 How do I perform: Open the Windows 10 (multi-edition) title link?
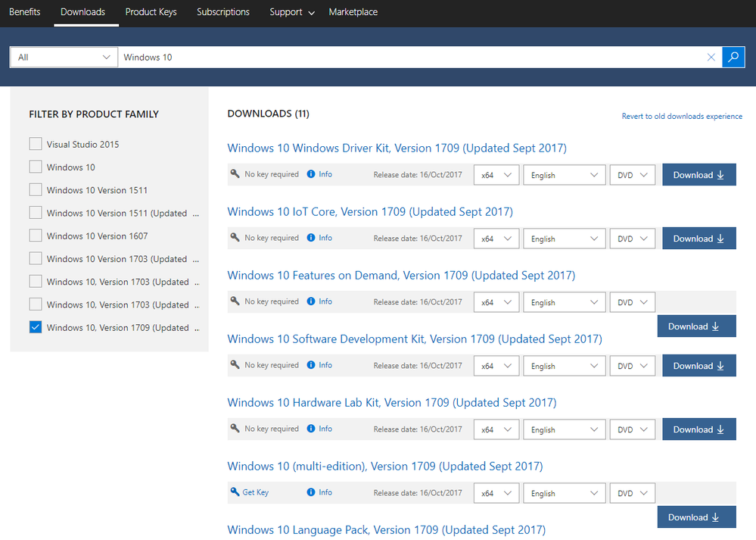point(385,467)
